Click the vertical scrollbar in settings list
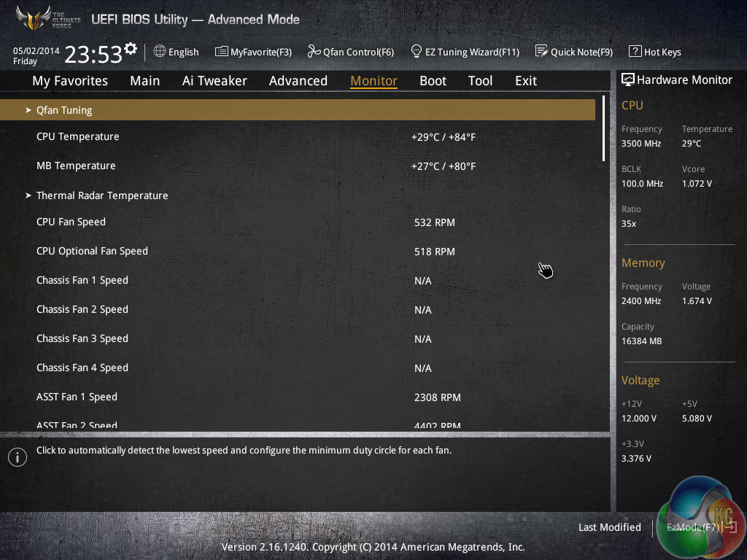 tap(603, 128)
